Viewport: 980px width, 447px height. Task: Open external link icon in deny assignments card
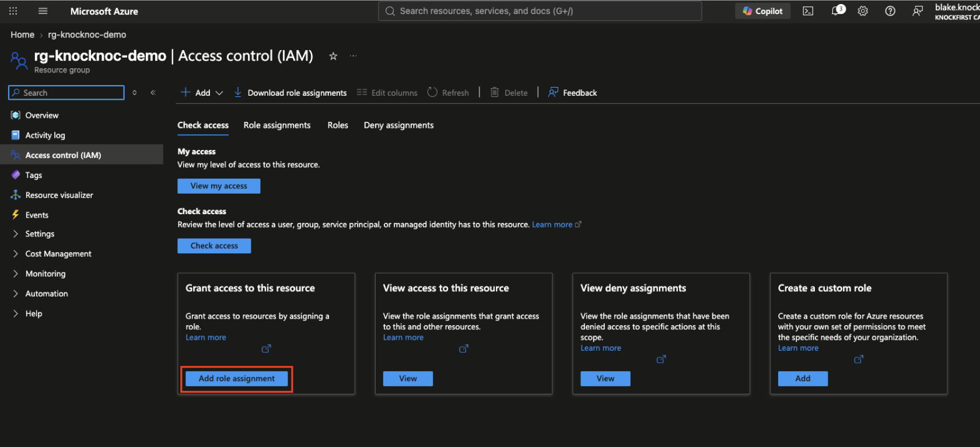tap(661, 359)
